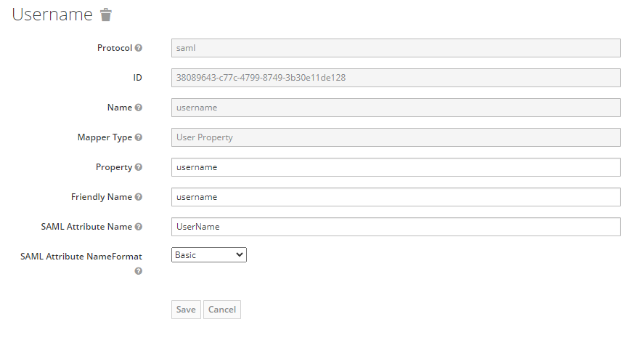
Task: Click the read-only ID field
Action: pyautogui.click(x=396, y=78)
